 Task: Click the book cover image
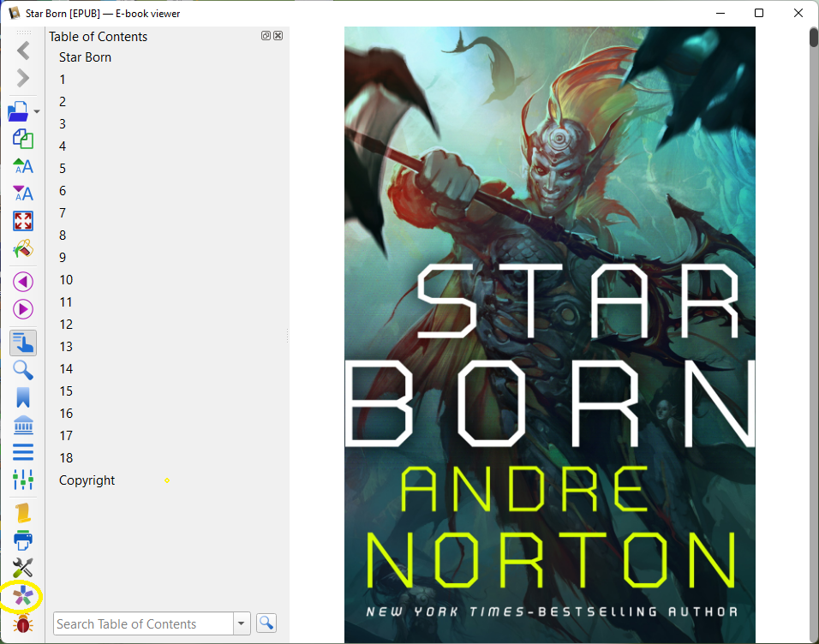549,335
